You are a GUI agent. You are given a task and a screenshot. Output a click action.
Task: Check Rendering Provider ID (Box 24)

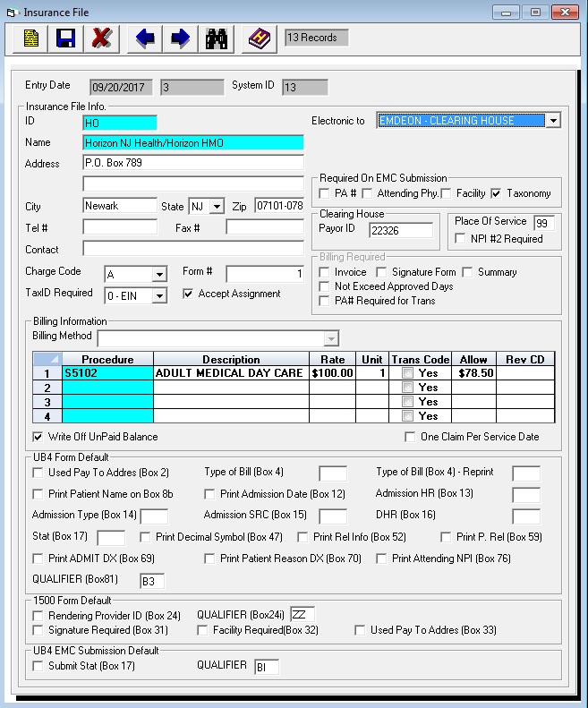pos(38,616)
